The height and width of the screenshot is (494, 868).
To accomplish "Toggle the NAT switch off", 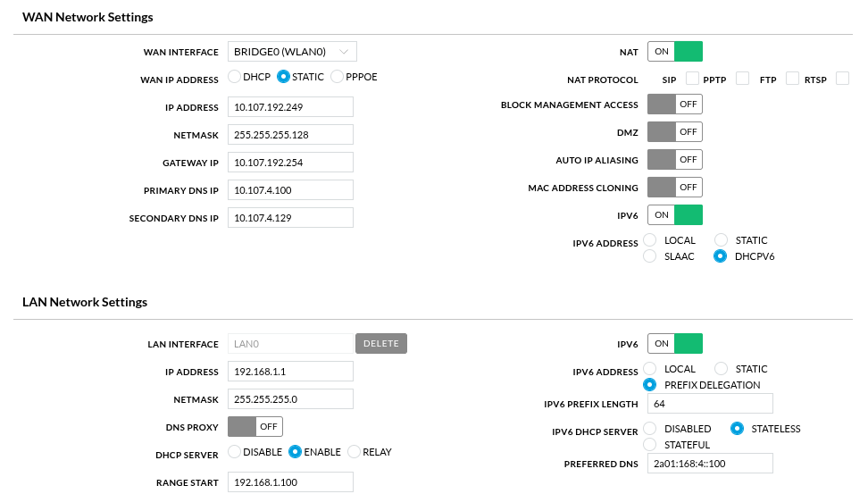I will tap(674, 52).
